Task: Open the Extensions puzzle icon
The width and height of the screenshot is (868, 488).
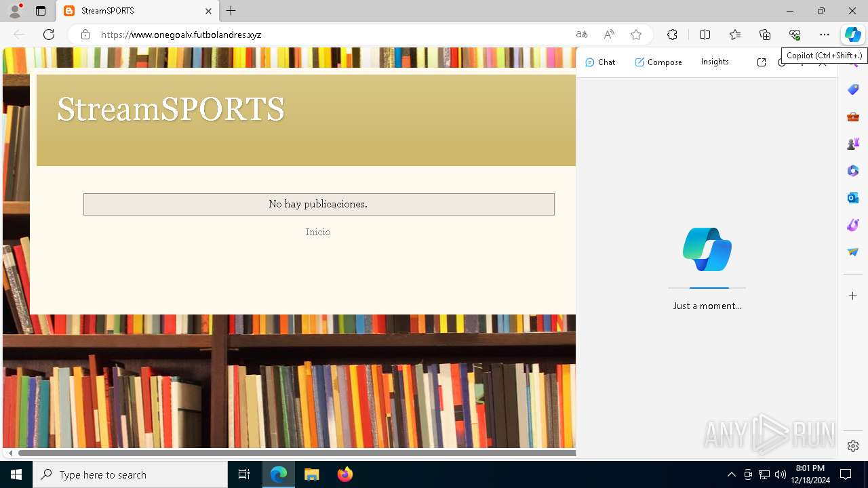Action: click(672, 35)
